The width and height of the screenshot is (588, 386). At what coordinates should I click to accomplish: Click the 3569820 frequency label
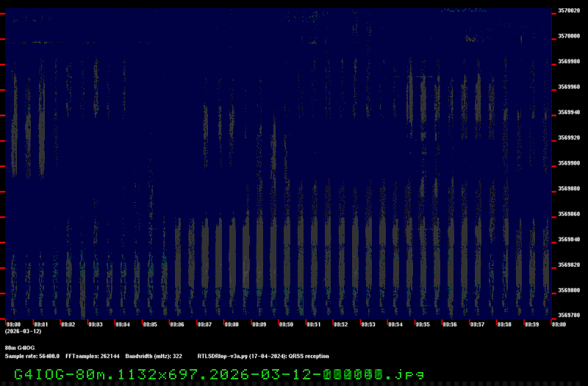(569, 265)
